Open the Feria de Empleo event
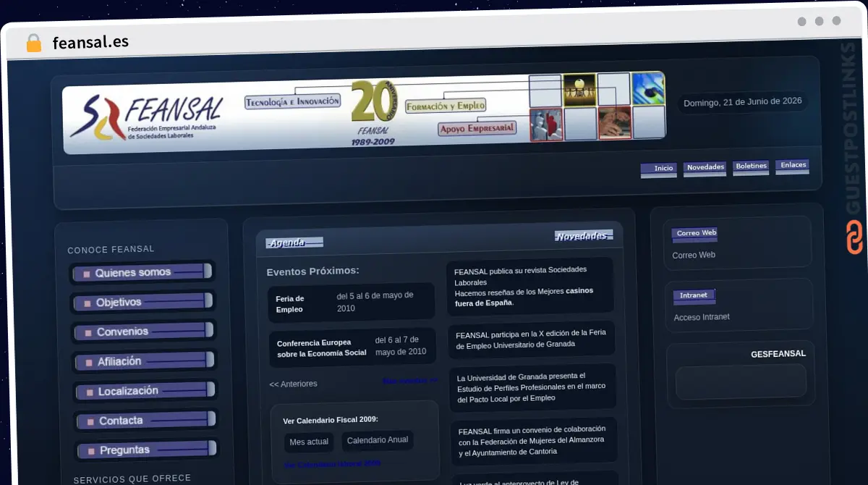 (351, 303)
